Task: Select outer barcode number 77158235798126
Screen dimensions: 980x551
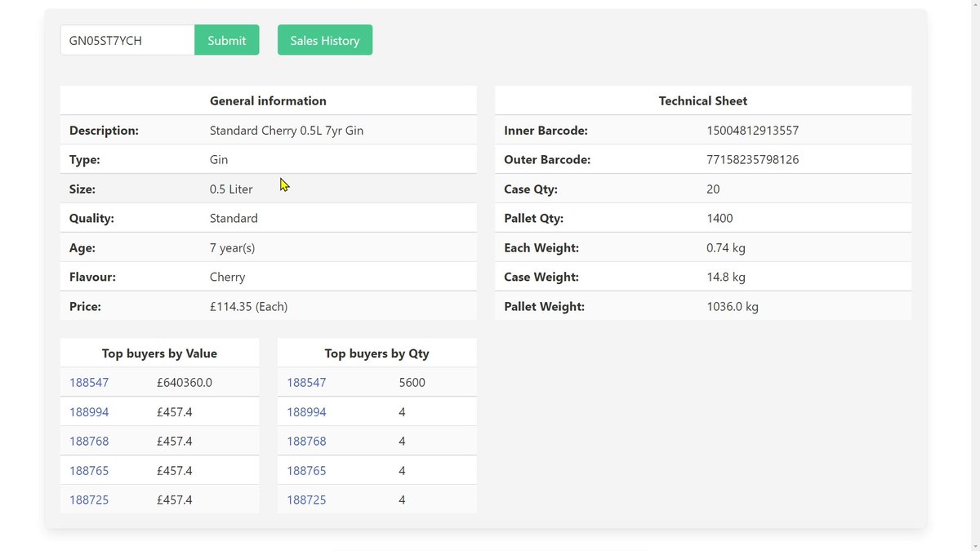Action: pos(753,159)
